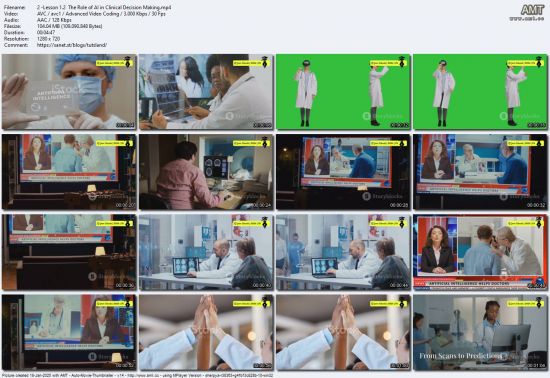Click the AMT logo in the header
Viewport: 550px width, 378px height.
(x=532, y=10)
